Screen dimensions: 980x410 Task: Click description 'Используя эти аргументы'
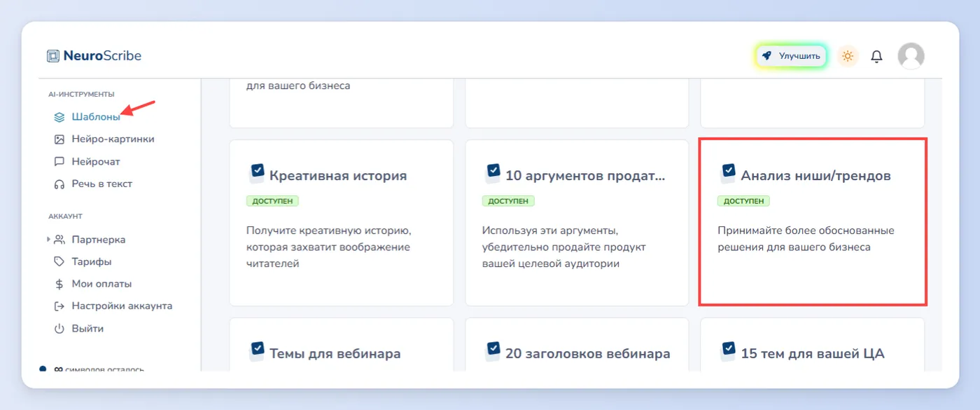(x=564, y=247)
